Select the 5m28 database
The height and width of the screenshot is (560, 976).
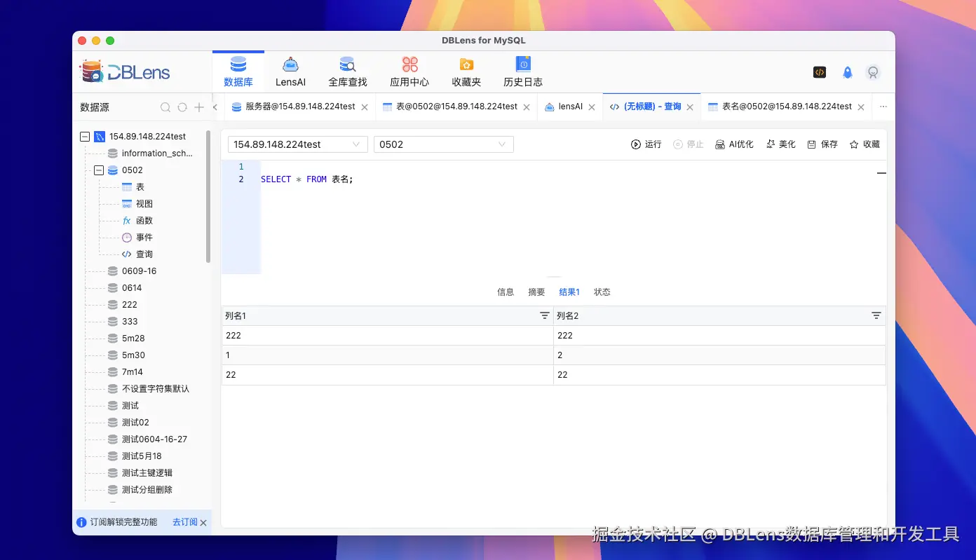pyautogui.click(x=126, y=339)
